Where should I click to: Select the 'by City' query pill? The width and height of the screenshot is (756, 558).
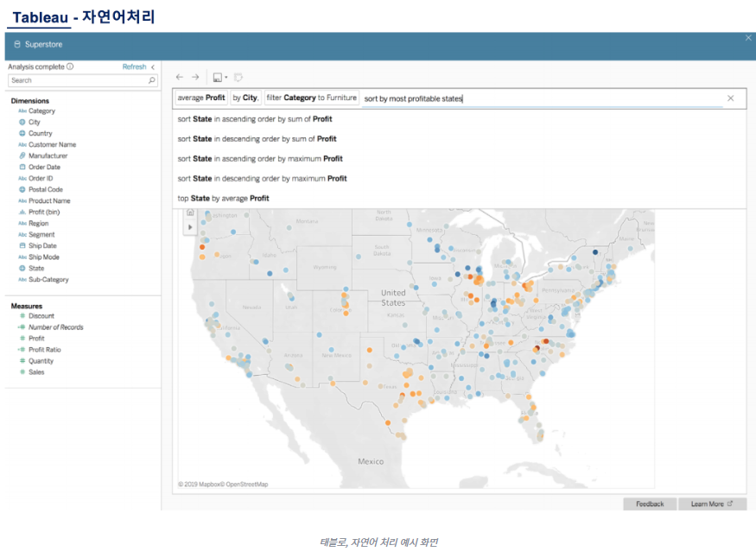246,98
